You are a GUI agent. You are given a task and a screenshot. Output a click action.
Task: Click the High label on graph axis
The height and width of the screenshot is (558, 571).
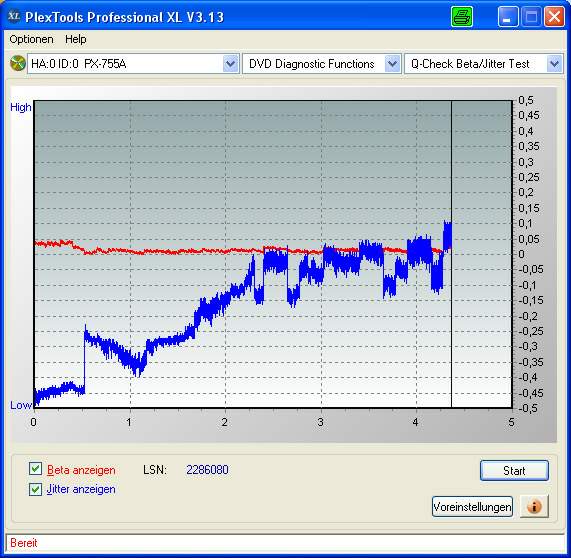(21, 107)
